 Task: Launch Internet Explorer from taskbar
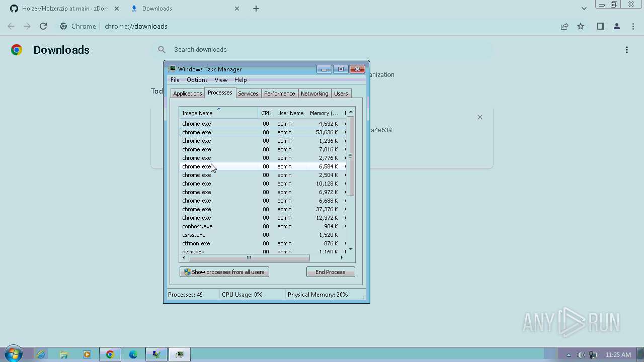[41, 354]
